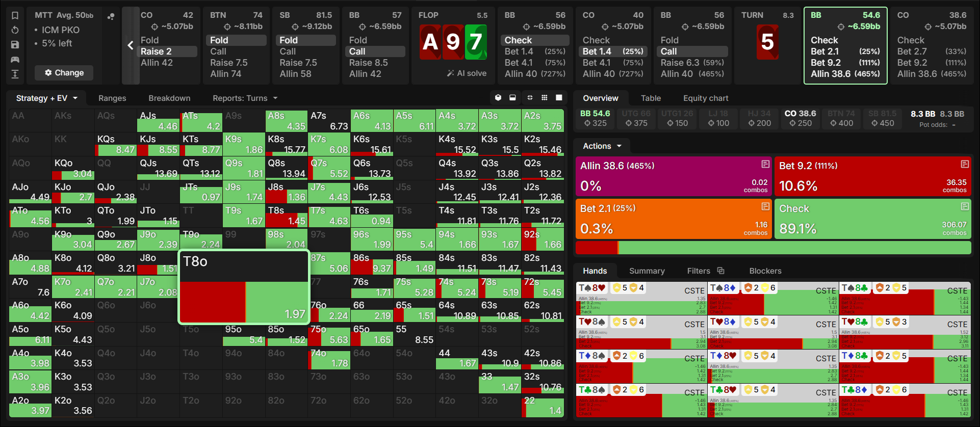Open note icon on Check action card
The image size is (980, 427).
point(965,206)
